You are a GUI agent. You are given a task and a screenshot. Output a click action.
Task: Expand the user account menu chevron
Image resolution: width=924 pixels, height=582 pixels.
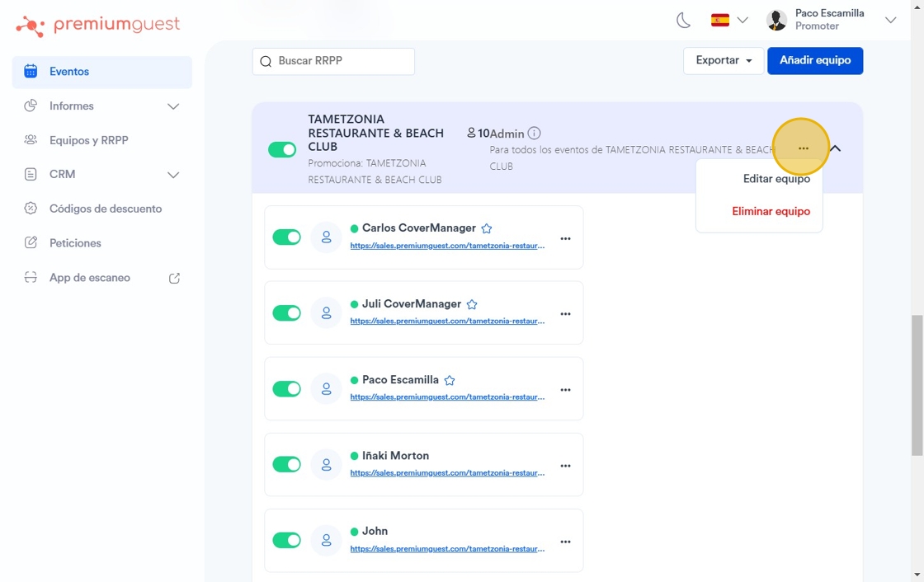[890, 20]
